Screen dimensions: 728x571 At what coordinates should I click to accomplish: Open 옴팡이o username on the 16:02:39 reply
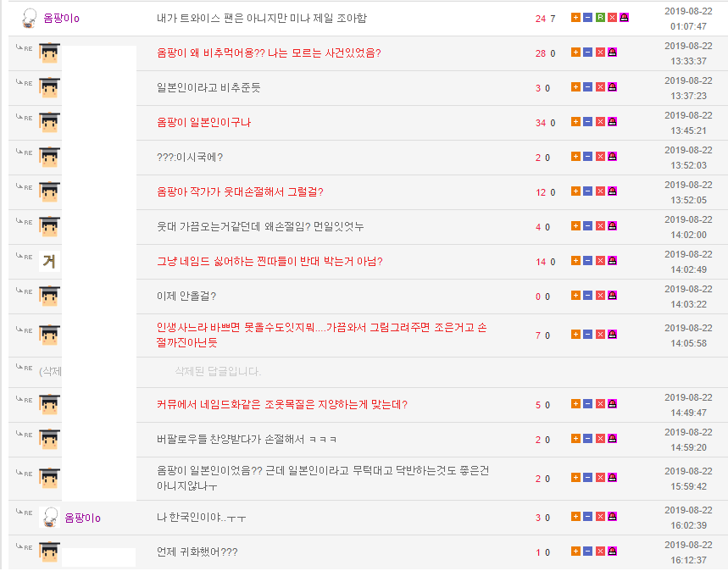83,518
